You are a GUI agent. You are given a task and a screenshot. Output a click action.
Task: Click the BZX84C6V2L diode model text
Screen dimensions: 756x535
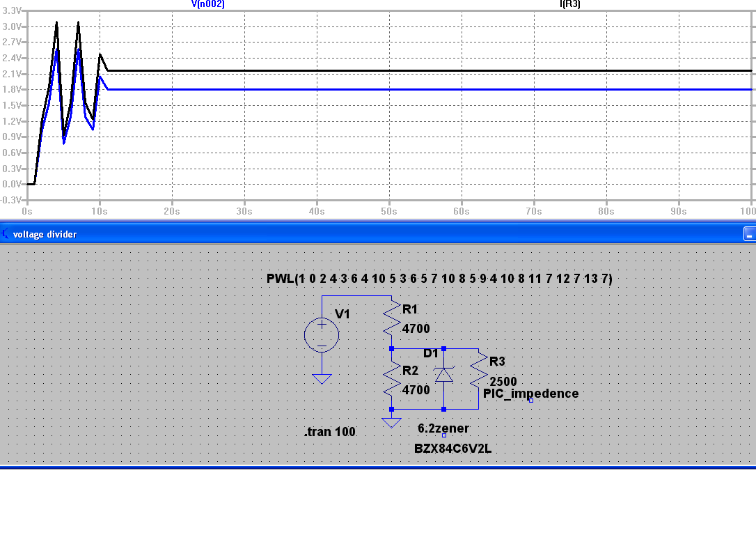tap(452, 449)
